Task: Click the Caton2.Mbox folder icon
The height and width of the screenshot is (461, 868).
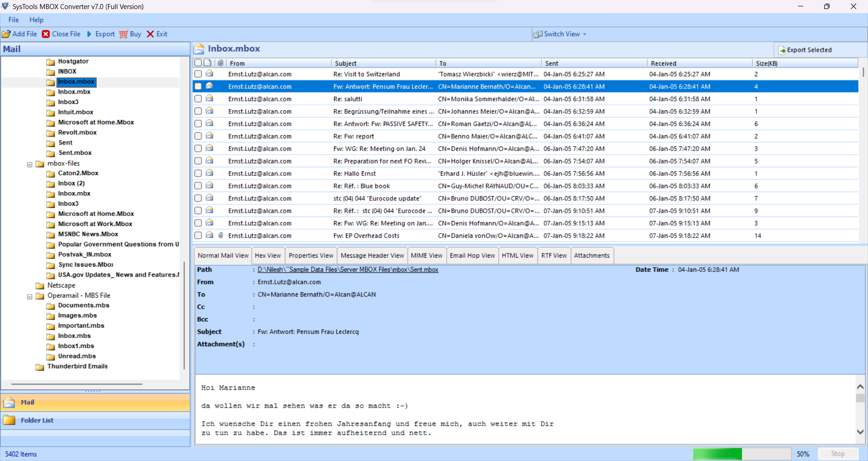Action: point(51,174)
